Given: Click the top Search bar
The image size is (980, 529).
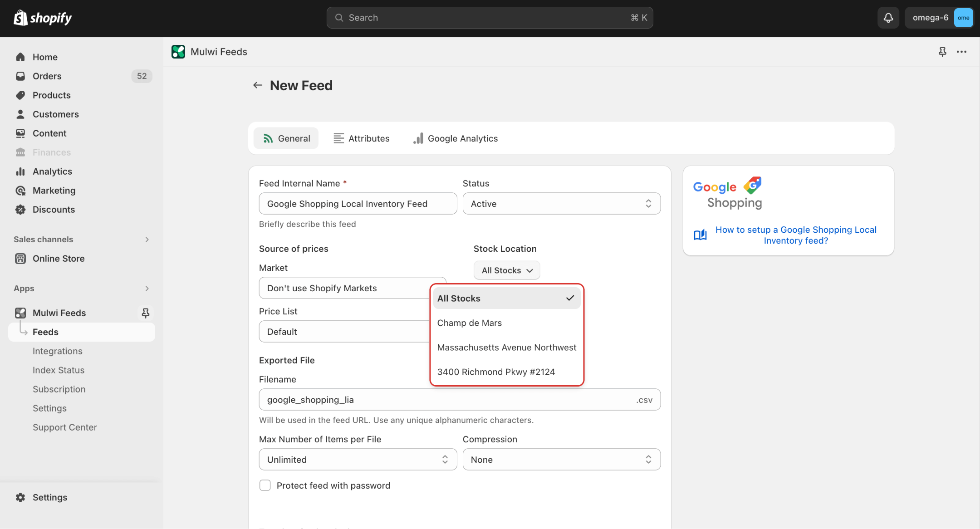Looking at the screenshot, I should tap(490, 18).
